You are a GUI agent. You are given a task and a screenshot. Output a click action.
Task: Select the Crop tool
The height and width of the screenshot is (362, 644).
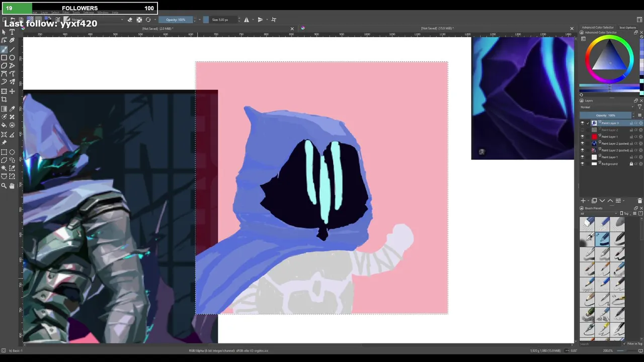click(4, 100)
